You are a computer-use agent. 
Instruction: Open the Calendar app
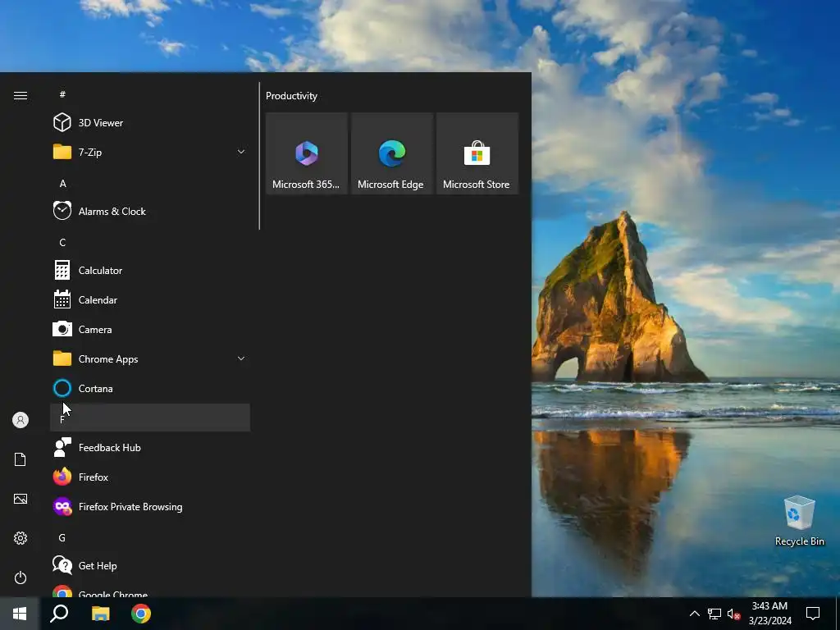pos(150,300)
